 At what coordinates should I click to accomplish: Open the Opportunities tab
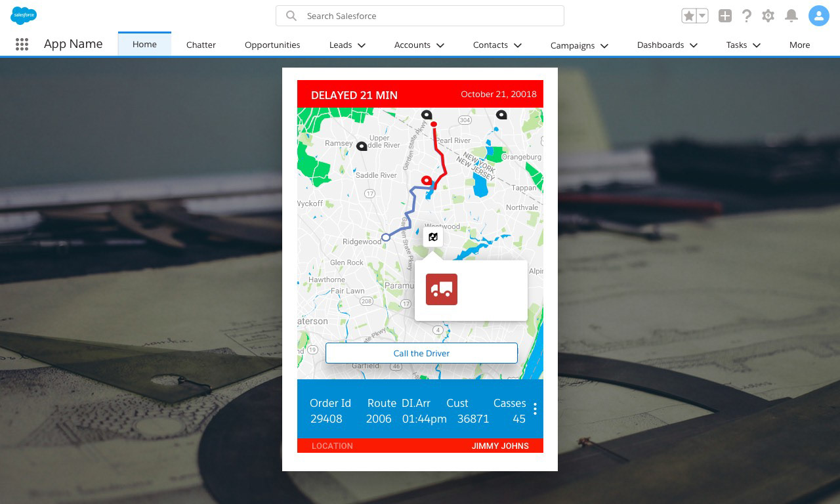pos(272,45)
